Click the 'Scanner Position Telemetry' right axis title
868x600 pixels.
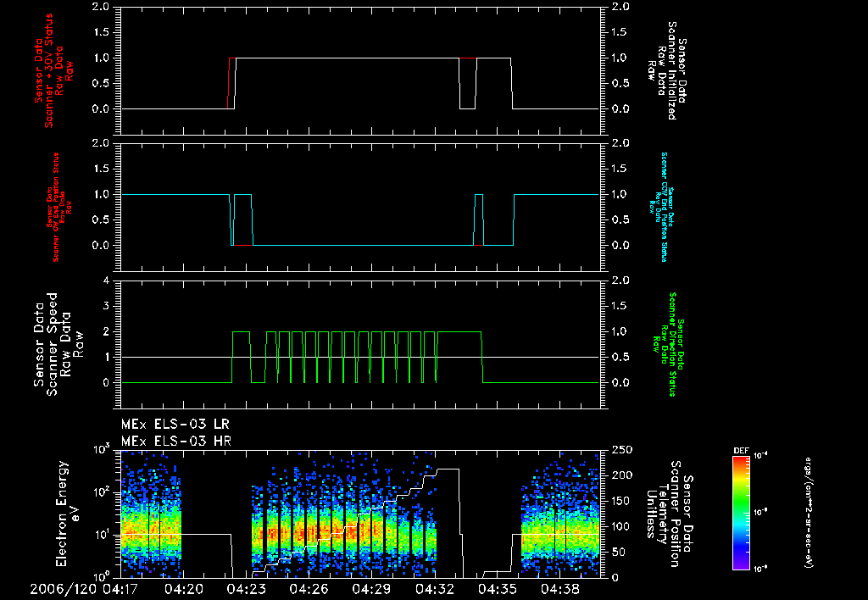coord(670,514)
